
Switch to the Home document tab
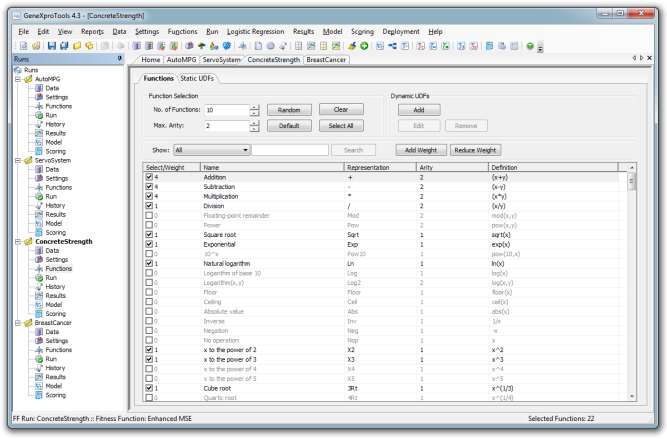click(x=151, y=60)
